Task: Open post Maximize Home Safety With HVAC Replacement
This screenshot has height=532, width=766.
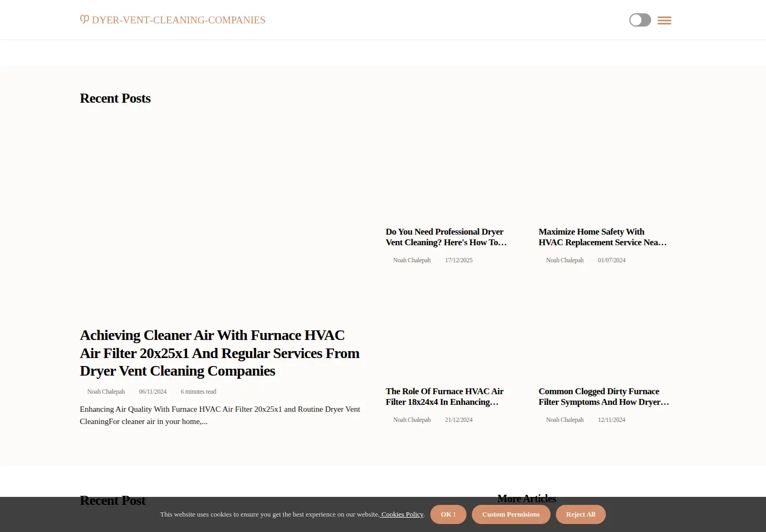Action: (x=602, y=237)
